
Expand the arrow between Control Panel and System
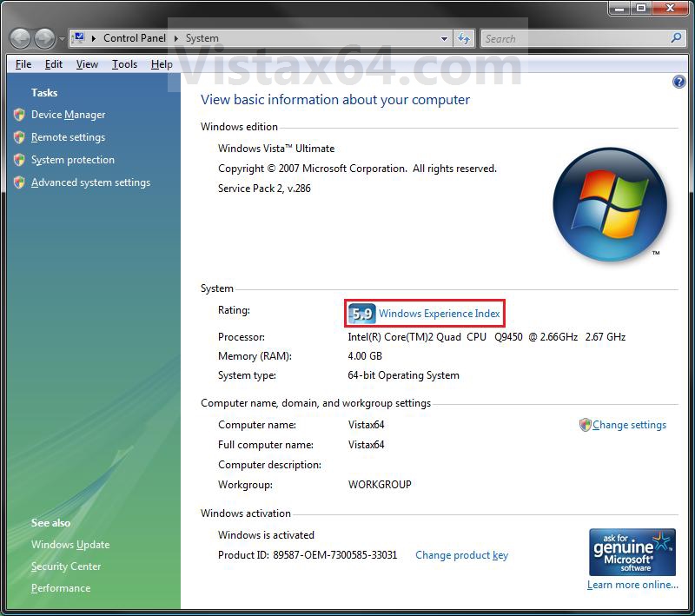click(176, 38)
